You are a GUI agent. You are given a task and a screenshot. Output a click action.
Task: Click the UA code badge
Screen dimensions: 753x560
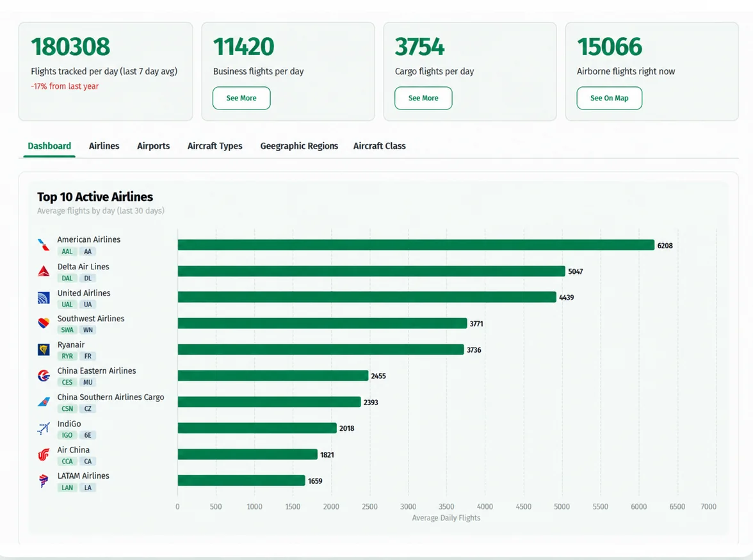(x=88, y=304)
